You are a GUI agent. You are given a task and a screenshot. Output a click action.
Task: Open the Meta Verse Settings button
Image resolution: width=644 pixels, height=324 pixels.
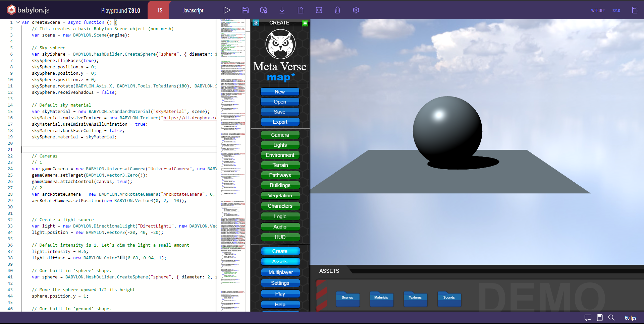280,283
